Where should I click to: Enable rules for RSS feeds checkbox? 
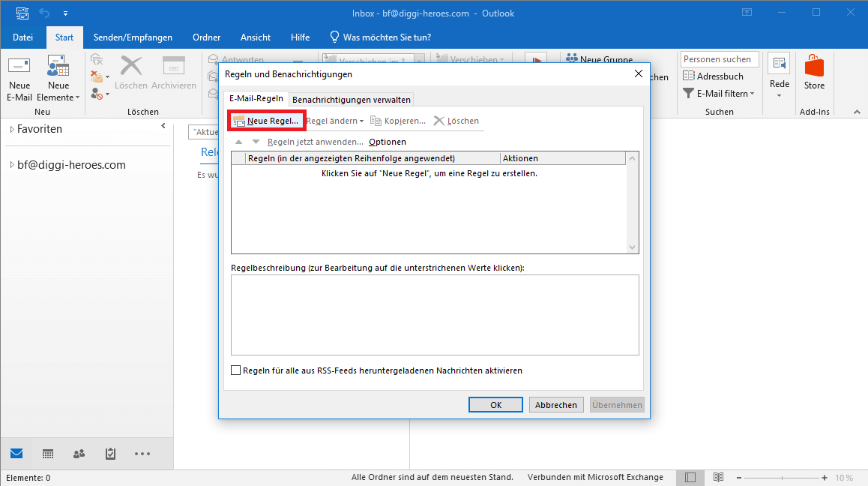coord(236,370)
